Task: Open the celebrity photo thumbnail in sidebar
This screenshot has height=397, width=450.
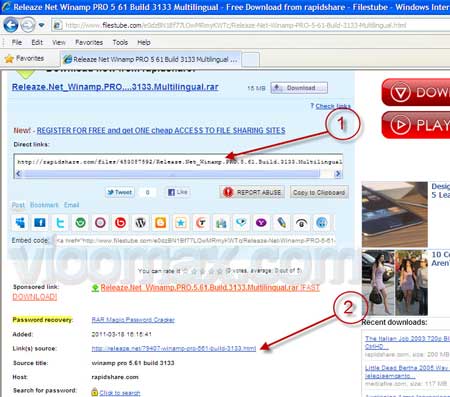Action: pyautogui.click(x=395, y=283)
